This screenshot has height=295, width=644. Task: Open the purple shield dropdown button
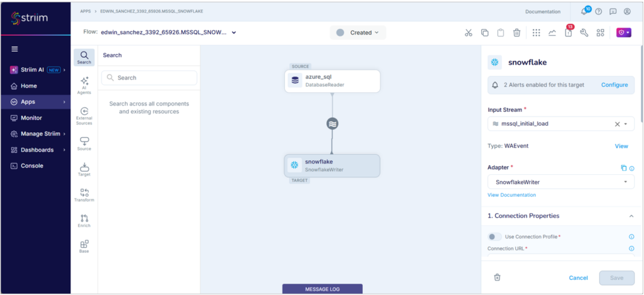tap(623, 33)
